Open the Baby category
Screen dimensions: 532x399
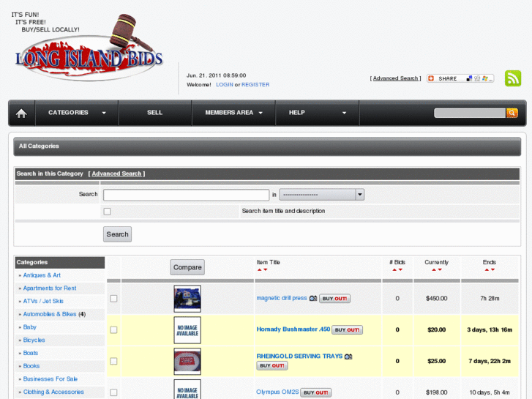click(x=29, y=327)
